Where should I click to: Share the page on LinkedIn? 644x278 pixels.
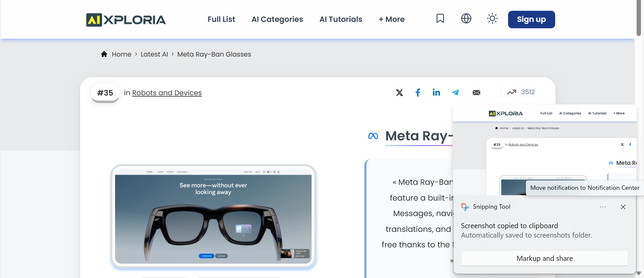click(x=436, y=93)
